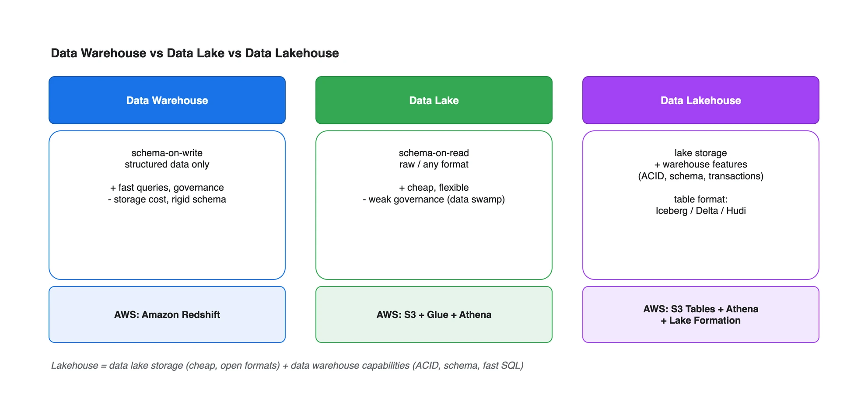Select the purple Data Lakehouse header box
Viewport: 868px width, 419px height.
(701, 100)
